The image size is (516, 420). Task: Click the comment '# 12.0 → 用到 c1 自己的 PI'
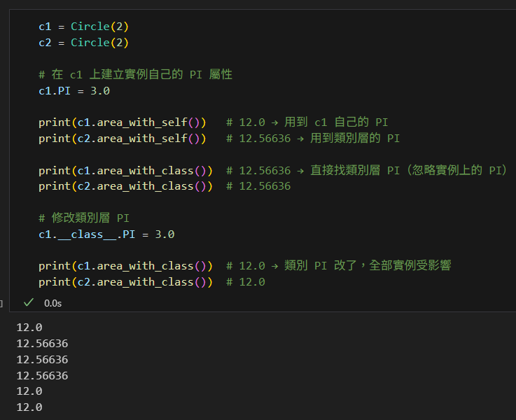[307, 122]
